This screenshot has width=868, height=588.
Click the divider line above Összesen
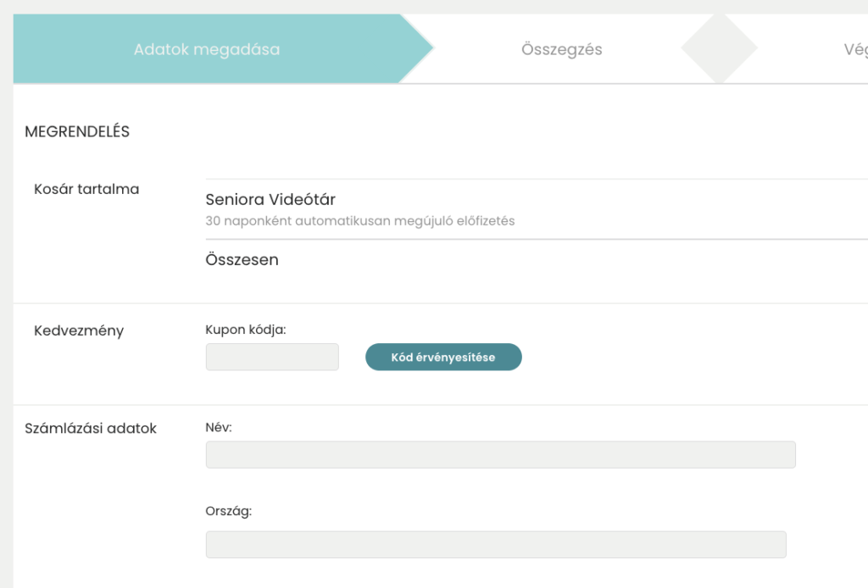coord(534,239)
